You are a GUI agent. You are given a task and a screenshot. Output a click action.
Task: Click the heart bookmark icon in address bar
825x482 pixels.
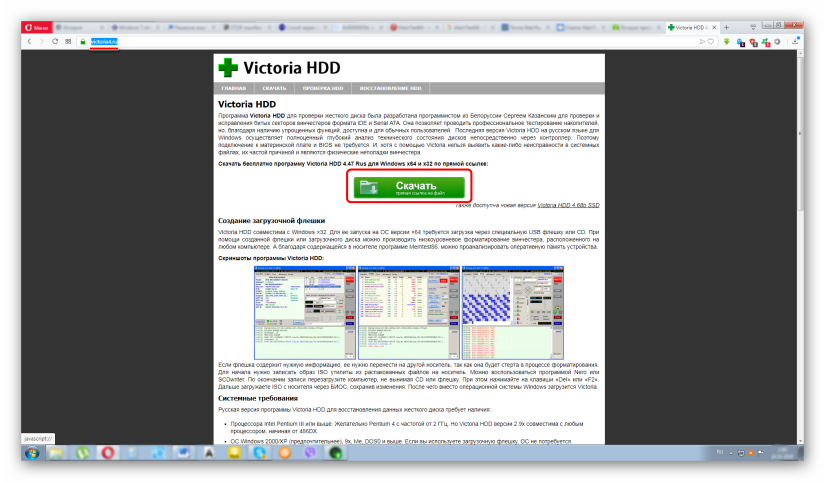(x=709, y=42)
